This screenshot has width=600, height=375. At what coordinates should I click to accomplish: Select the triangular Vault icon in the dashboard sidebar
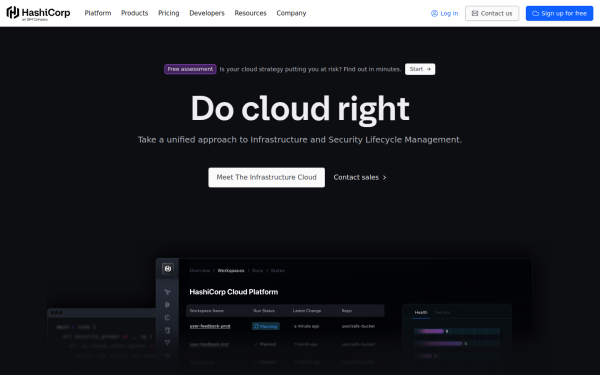(167, 342)
